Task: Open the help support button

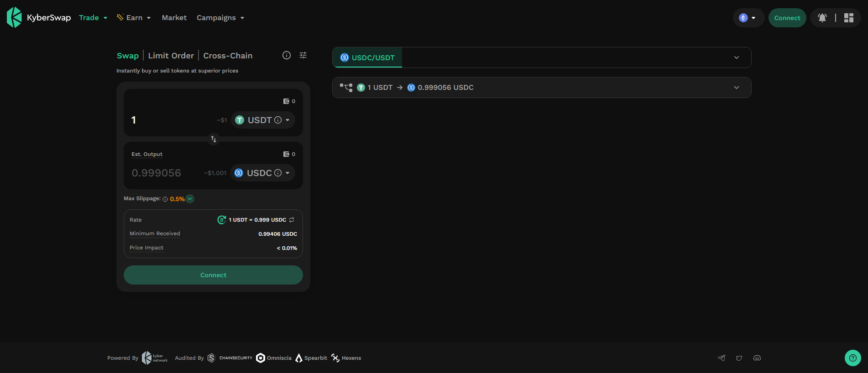Action: tap(852, 358)
